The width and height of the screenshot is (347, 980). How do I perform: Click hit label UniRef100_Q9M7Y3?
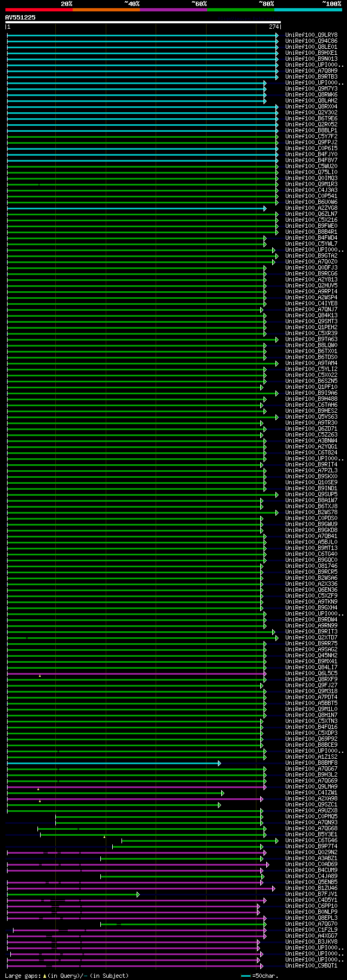point(311,88)
